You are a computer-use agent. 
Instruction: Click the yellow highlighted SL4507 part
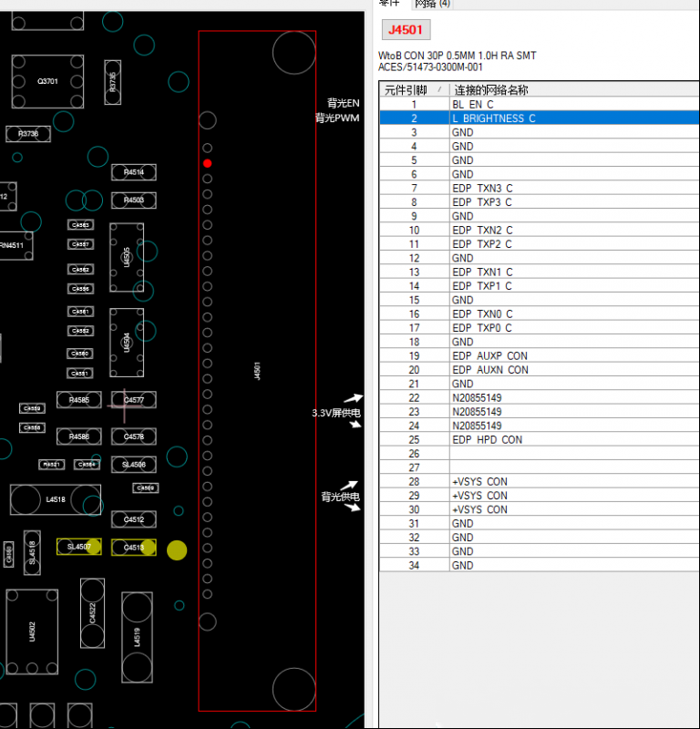tap(79, 547)
